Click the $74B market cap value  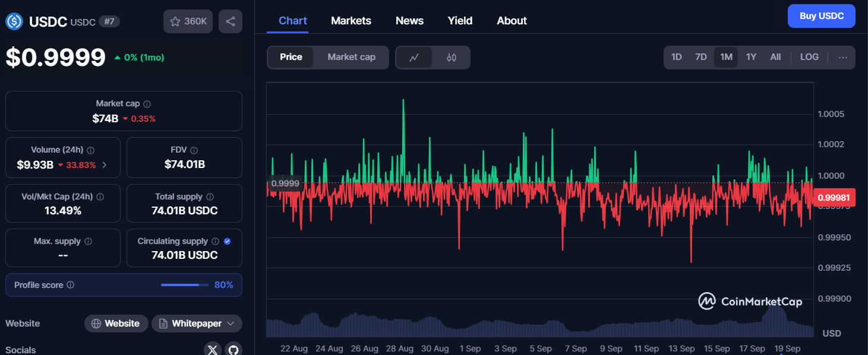tap(105, 118)
